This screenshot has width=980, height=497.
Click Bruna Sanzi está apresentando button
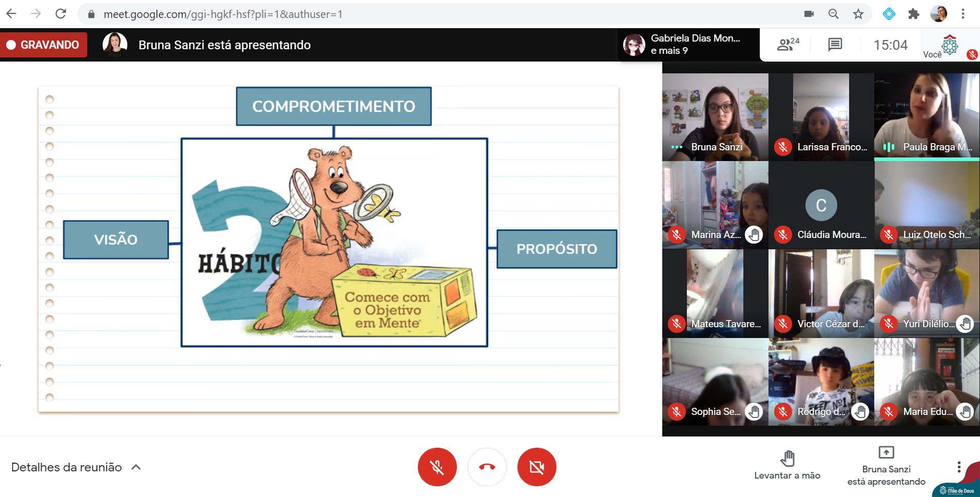(886, 467)
